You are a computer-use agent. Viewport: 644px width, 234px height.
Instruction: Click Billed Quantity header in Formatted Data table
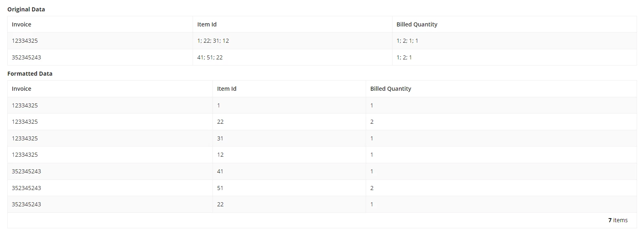click(501, 89)
